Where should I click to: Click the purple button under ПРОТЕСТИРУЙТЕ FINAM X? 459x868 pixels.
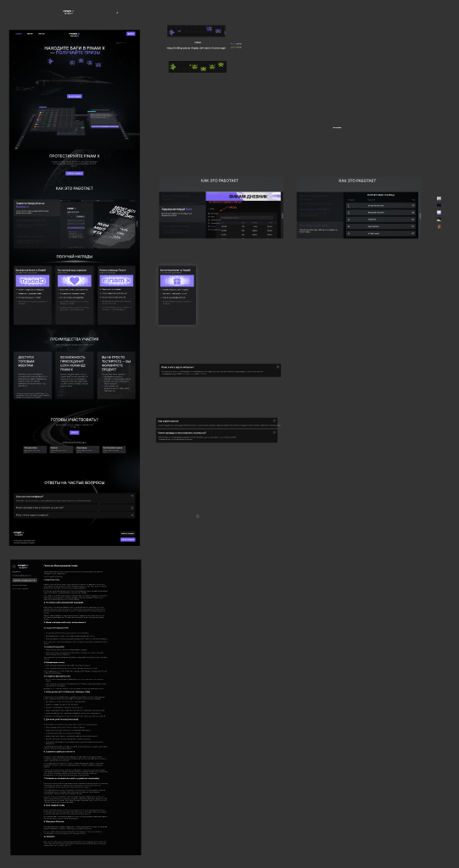point(75,173)
